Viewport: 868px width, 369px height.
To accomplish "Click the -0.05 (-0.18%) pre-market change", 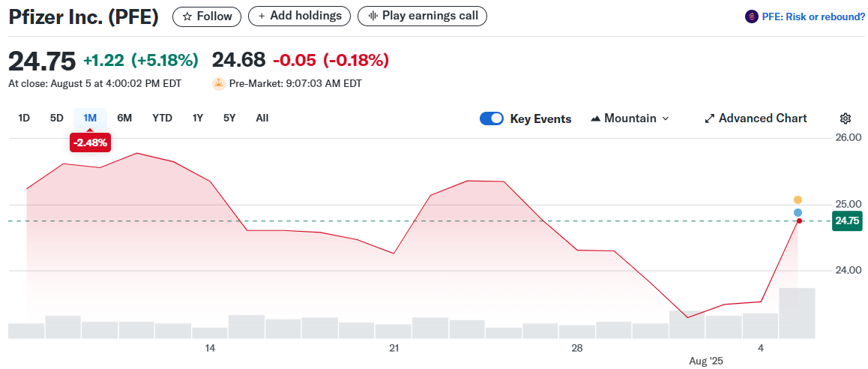I will [331, 60].
